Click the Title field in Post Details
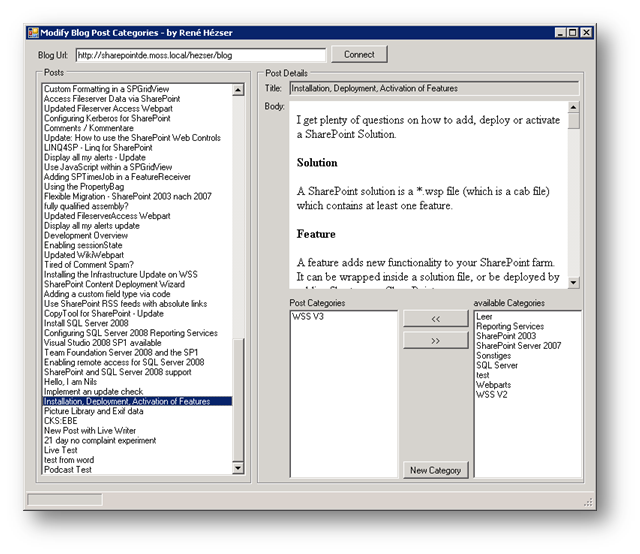640x554 pixels. (434, 88)
